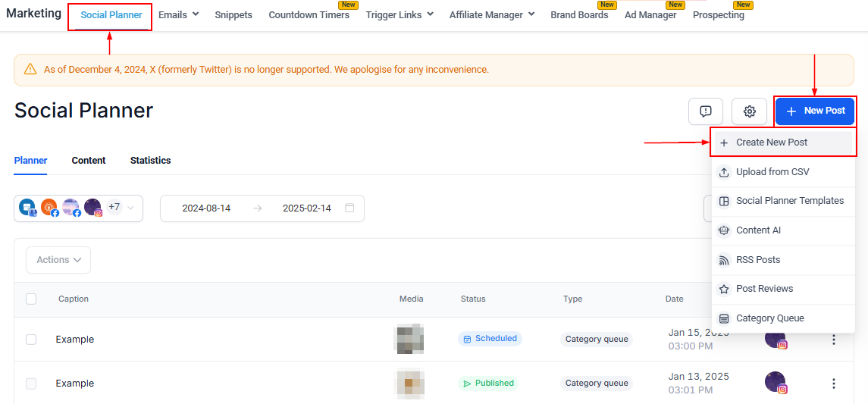Click the Upload from CSV icon
Screen dimensions: 868x404
click(x=723, y=172)
